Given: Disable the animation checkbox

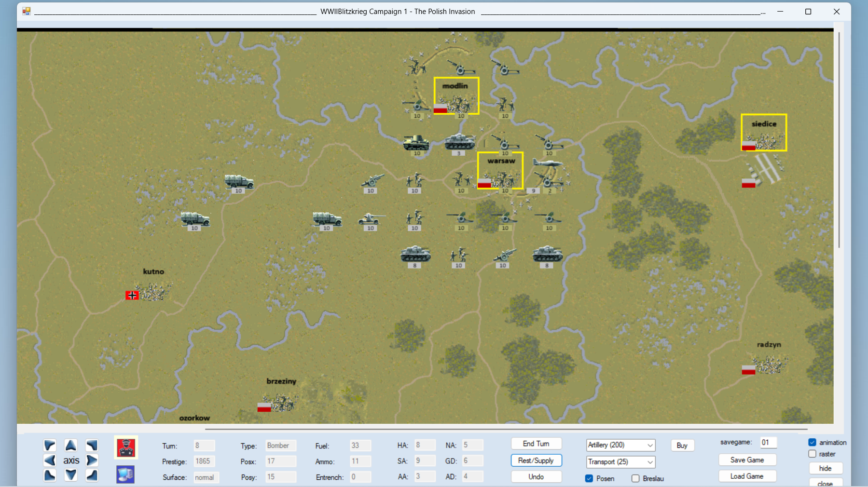Looking at the screenshot, I should tap(813, 442).
